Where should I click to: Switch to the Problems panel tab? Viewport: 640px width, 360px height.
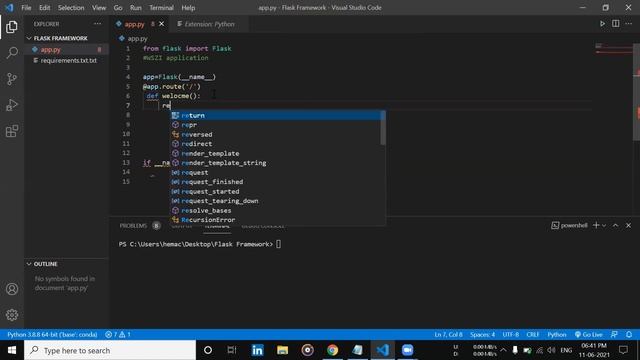133,225
